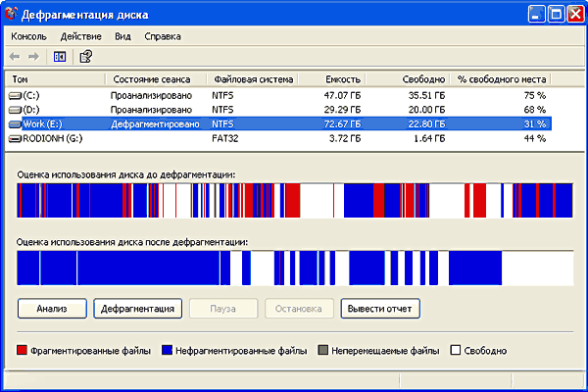Screen dimensions: 588x392
Task: Click the forward arrow toolbar icon
Action: pyautogui.click(x=34, y=56)
